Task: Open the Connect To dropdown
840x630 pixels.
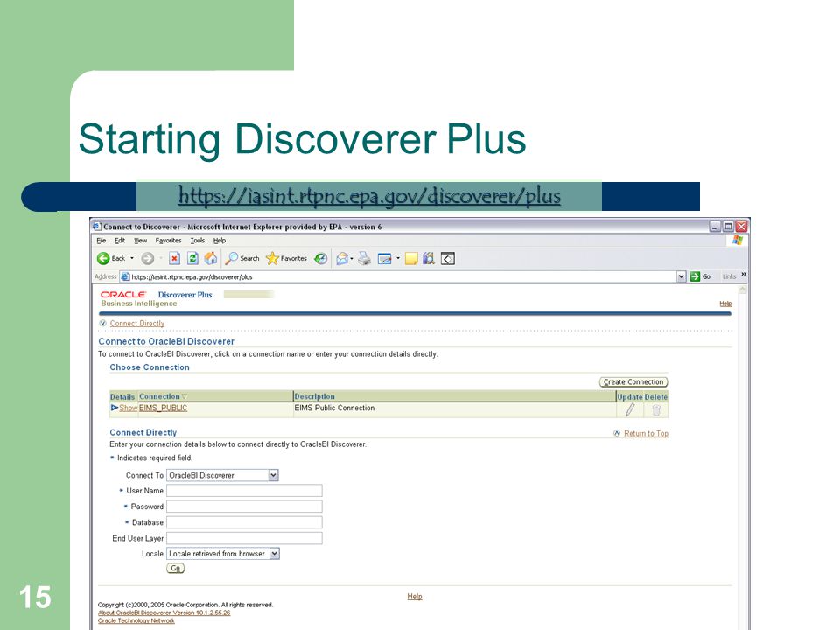Action: tap(273, 475)
